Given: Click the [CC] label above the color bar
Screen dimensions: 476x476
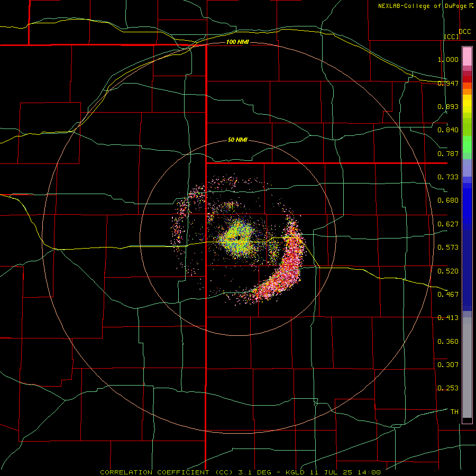Looking at the screenshot, I should coord(452,36).
